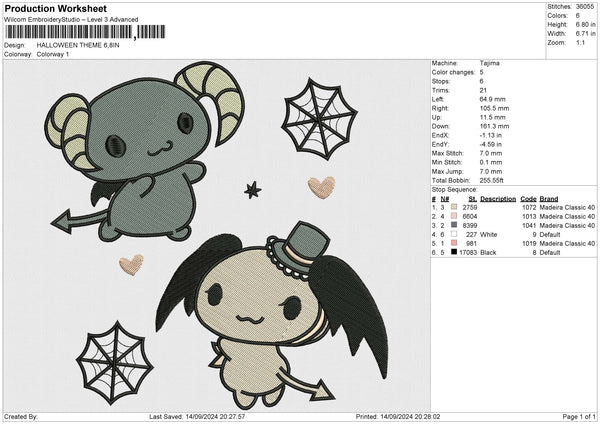The image size is (600, 424).
Task: Click thread code "1072"
Action: [x=529, y=207]
